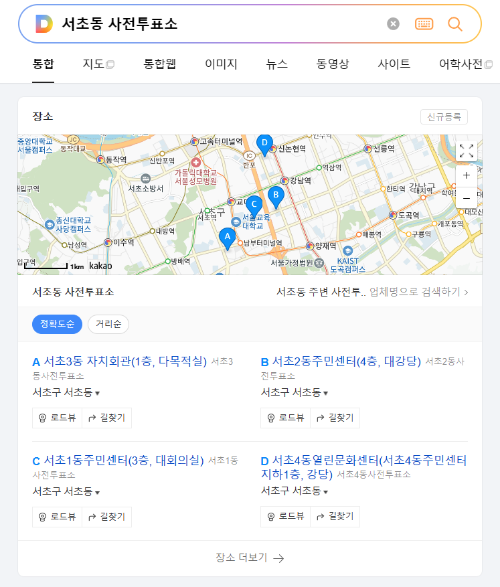500x587 pixels.
Task: Open result D 서초4동열린문화센터 link
Action: (x=364, y=467)
